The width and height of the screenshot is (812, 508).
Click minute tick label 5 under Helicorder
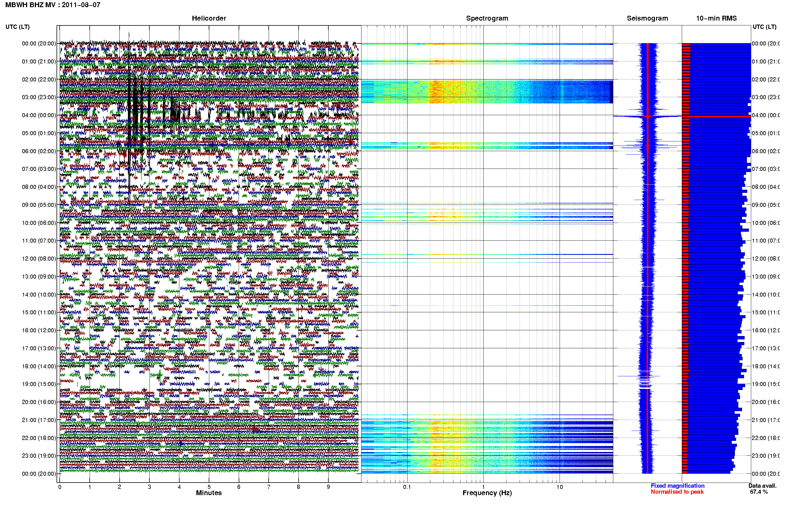click(209, 487)
